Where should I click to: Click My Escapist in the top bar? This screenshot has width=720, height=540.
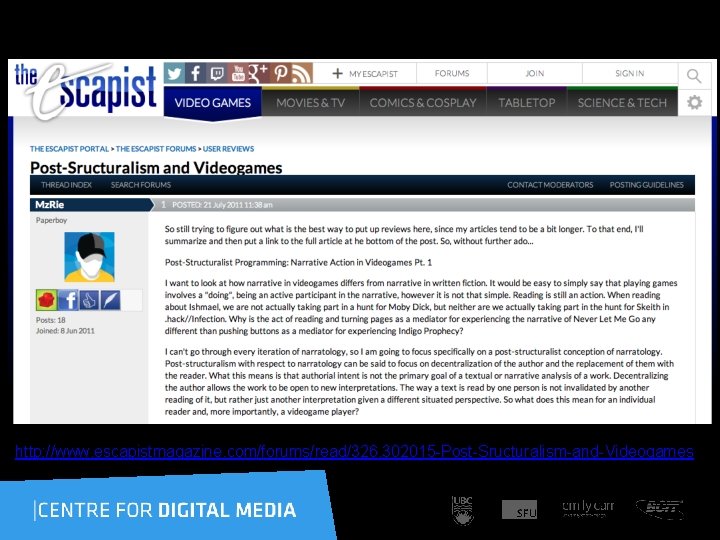click(x=373, y=74)
